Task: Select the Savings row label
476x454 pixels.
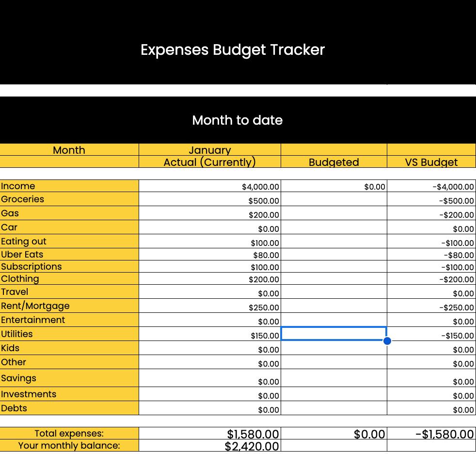Action: point(69,378)
